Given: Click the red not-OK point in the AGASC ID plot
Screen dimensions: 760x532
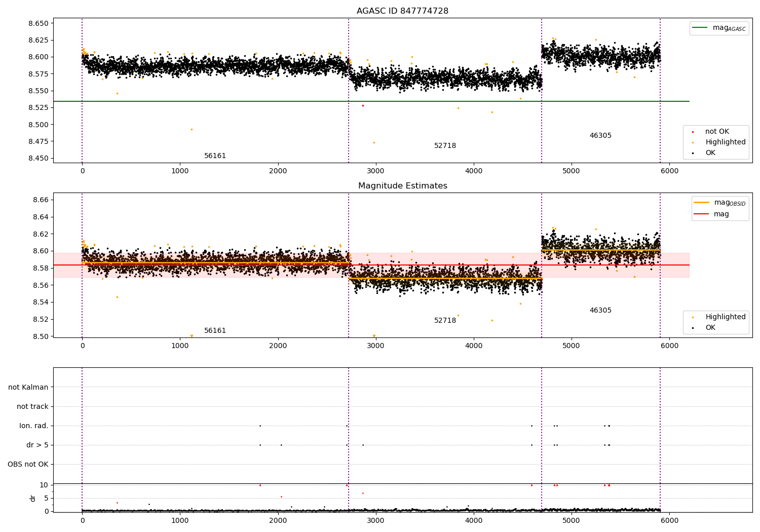Looking at the screenshot, I should pyautogui.click(x=363, y=105).
